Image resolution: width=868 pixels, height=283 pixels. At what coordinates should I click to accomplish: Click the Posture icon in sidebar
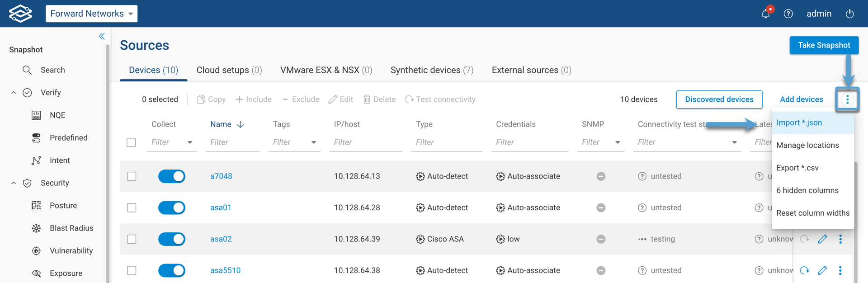[36, 206]
